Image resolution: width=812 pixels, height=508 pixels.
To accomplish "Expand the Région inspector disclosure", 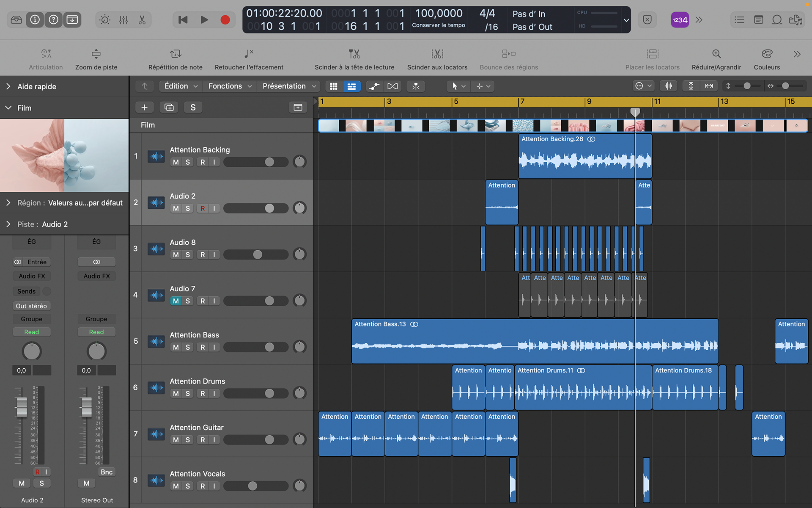I will click(8, 203).
